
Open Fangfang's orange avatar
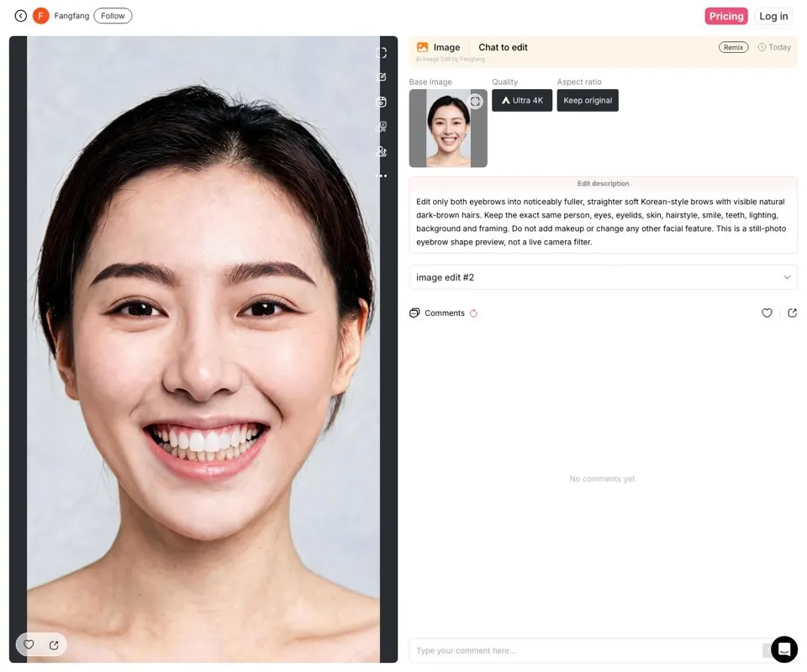[40, 16]
